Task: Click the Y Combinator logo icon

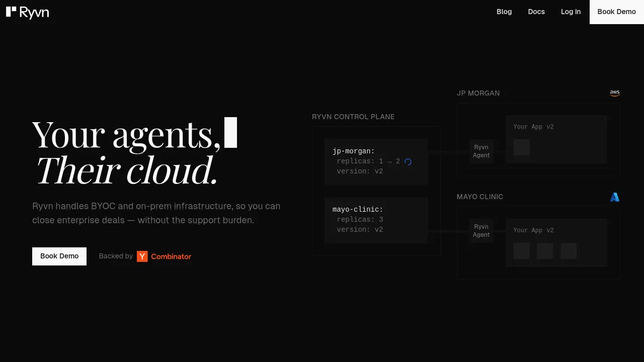Action: 142,256
